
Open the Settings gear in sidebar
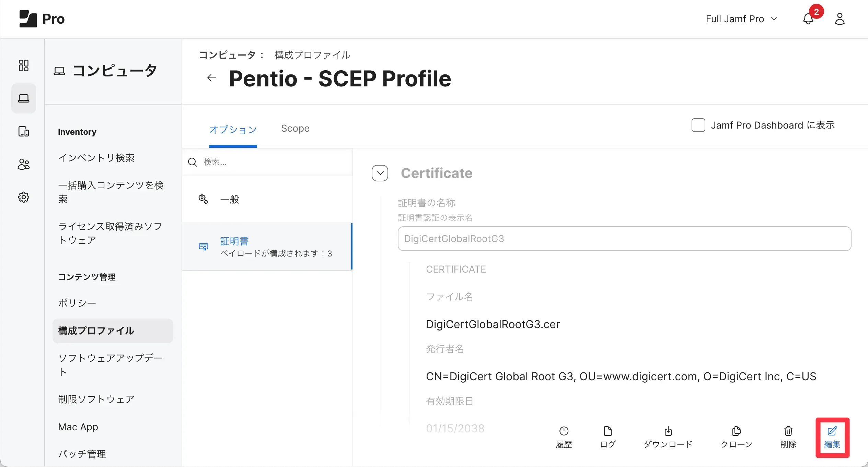pos(23,197)
